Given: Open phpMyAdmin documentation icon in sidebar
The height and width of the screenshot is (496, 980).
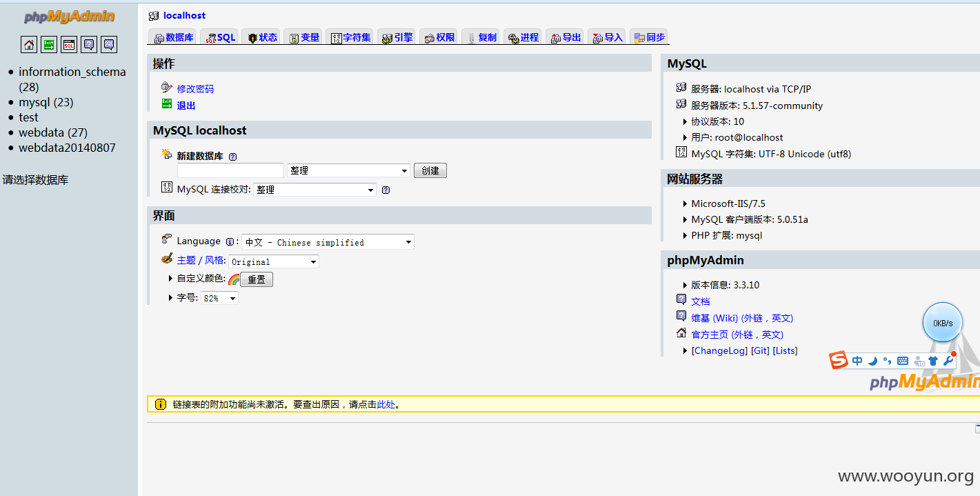Looking at the screenshot, I should (89, 45).
